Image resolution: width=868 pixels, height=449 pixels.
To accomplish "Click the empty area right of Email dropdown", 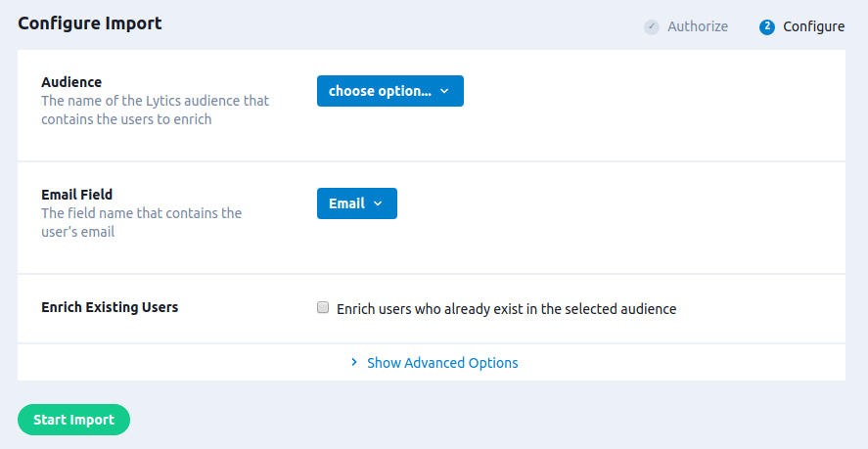I will tap(617, 203).
